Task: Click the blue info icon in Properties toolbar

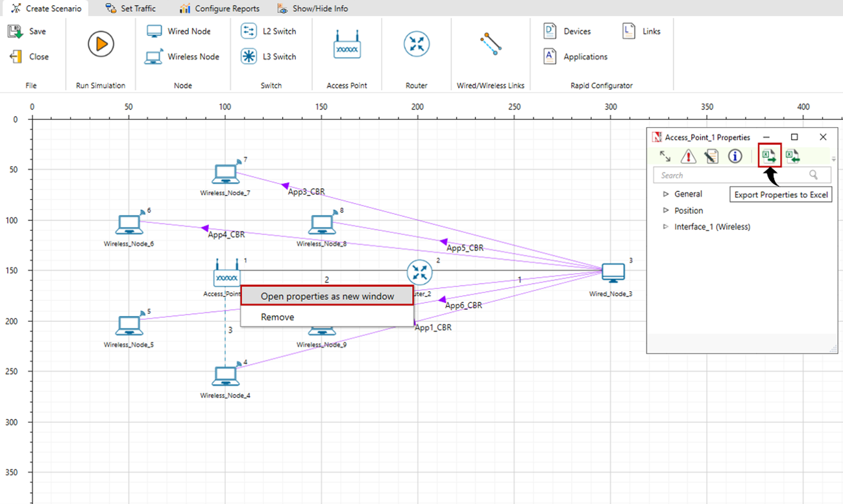Action: (735, 156)
